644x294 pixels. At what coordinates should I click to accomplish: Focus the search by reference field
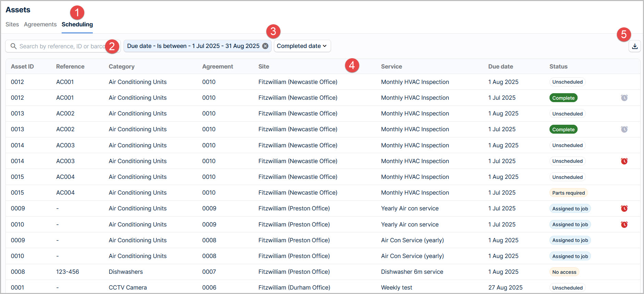tap(63, 46)
